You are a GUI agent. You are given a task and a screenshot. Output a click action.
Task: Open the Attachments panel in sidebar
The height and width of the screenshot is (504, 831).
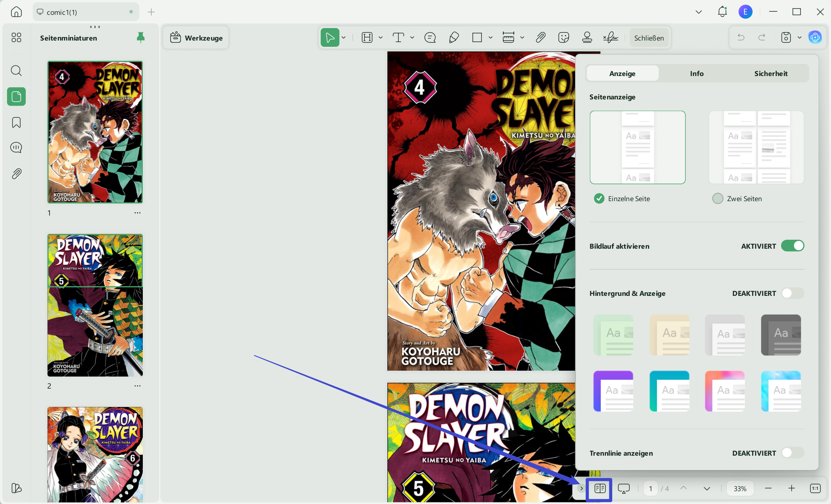click(x=16, y=174)
